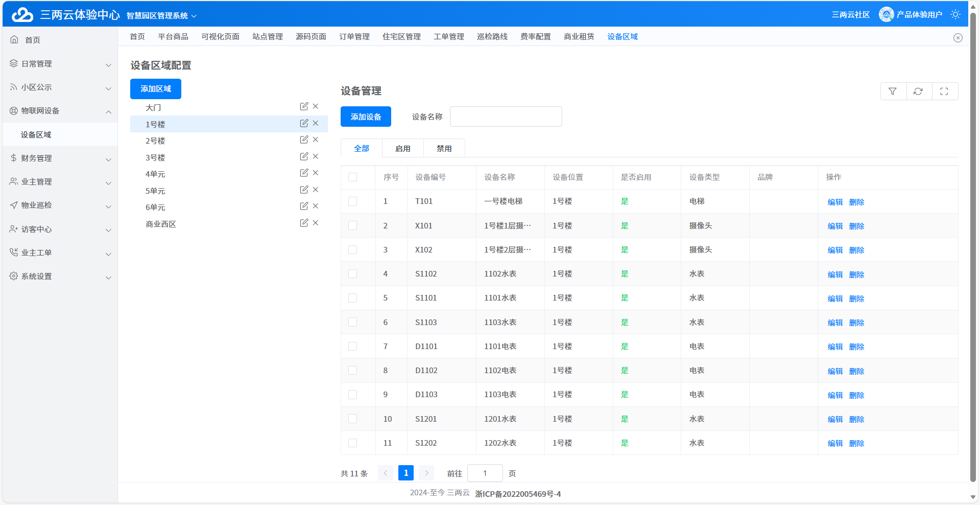Click the fullscreen icon in 设备管理 toolbar

point(945,91)
